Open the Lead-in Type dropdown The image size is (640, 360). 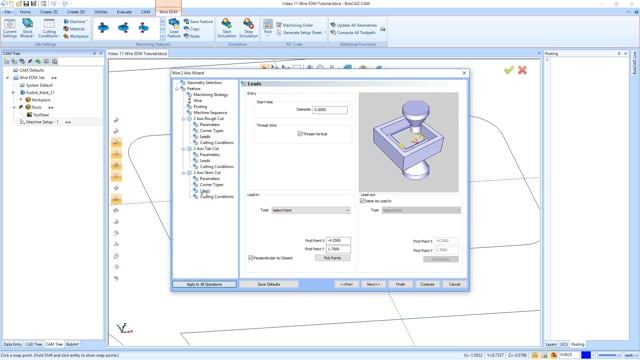311,210
